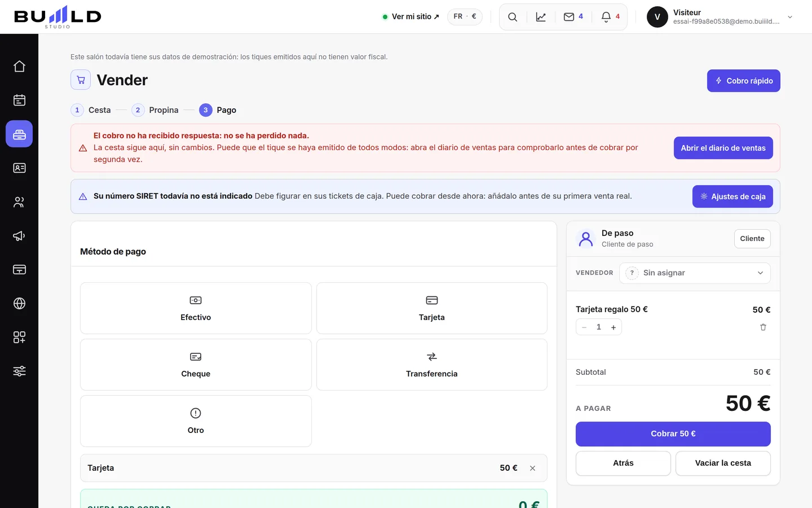Image resolution: width=812 pixels, height=508 pixels.
Task: Click the De paso client avatar
Action: 586,239
